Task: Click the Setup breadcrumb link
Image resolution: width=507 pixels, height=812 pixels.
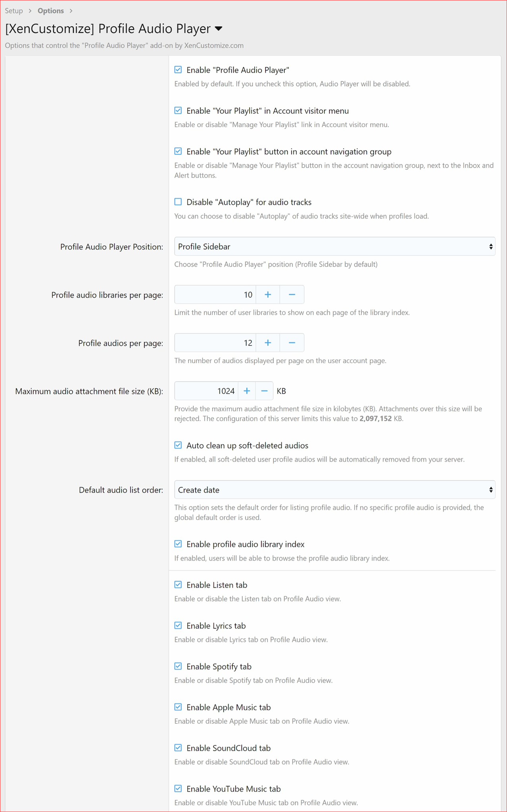Action: pyautogui.click(x=13, y=11)
